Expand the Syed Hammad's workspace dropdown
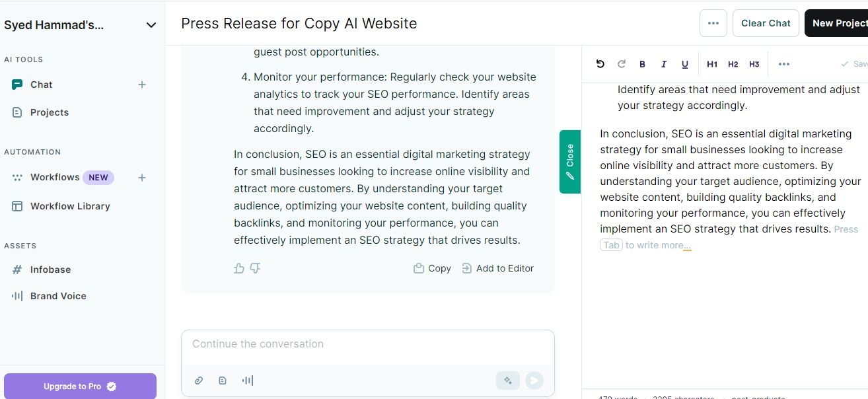The width and height of the screenshot is (868, 399). (x=151, y=25)
